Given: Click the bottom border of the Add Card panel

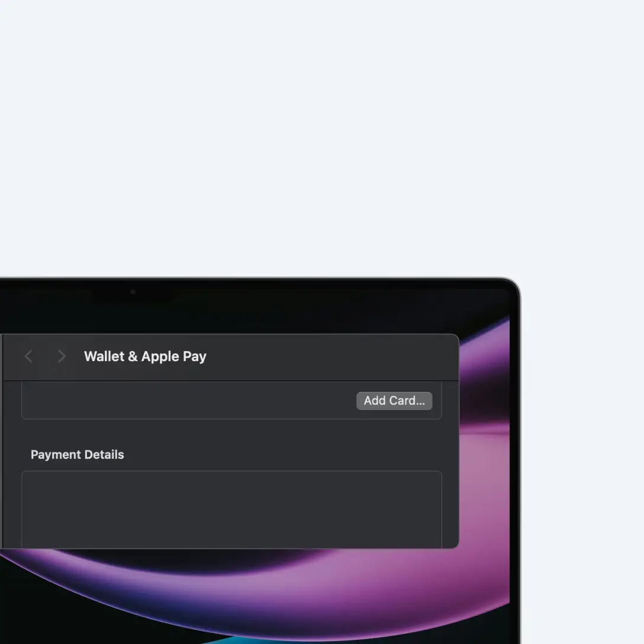Looking at the screenshot, I should click(x=231, y=419).
